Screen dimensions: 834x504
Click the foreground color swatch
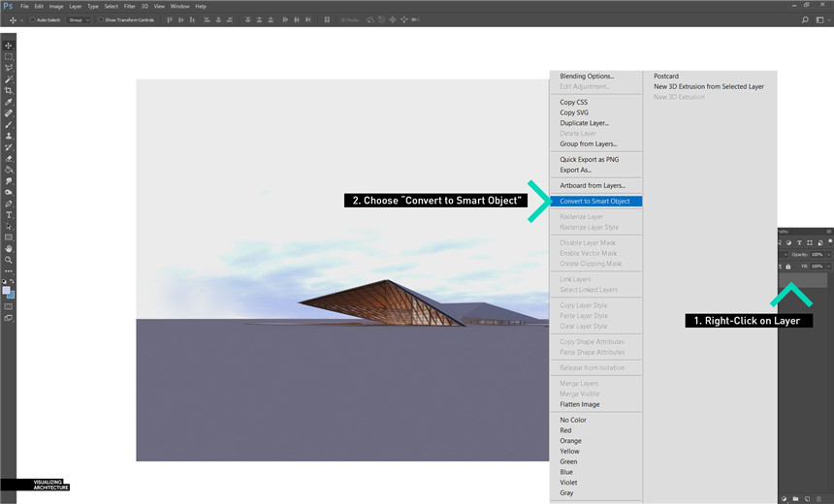pos(6,290)
